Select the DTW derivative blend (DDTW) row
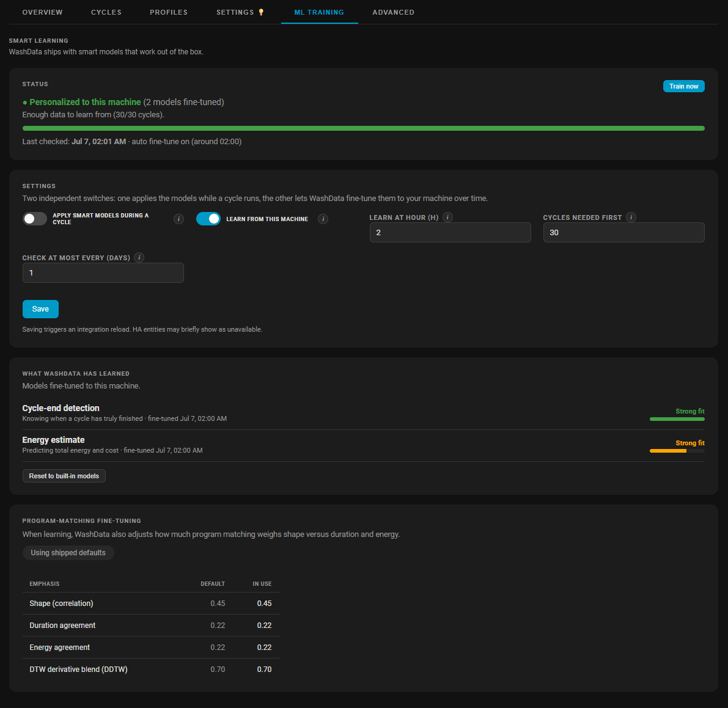This screenshot has height=708, width=728. pyautogui.click(x=151, y=669)
